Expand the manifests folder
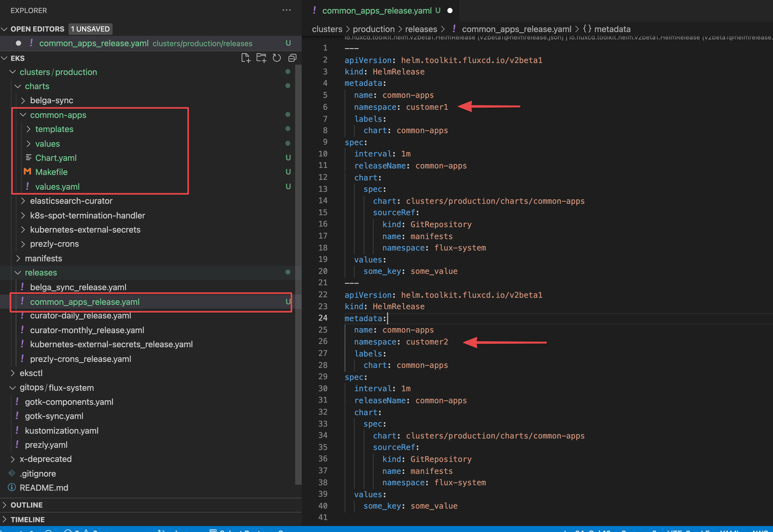The image size is (773, 532). [x=43, y=258]
